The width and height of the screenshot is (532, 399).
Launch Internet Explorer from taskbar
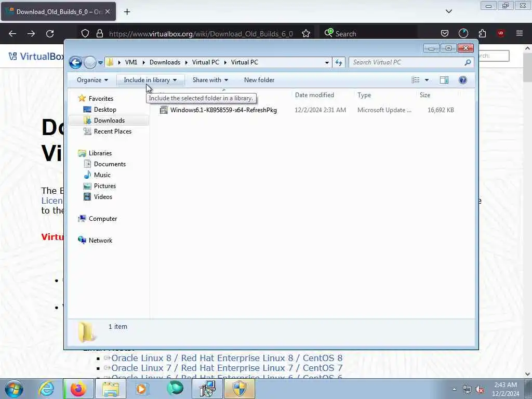(x=46, y=389)
